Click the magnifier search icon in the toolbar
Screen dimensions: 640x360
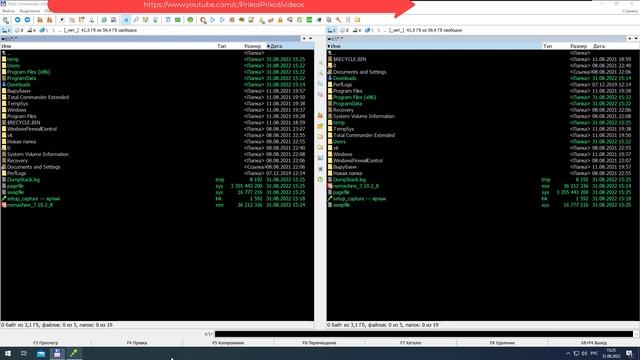tap(136, 20)
